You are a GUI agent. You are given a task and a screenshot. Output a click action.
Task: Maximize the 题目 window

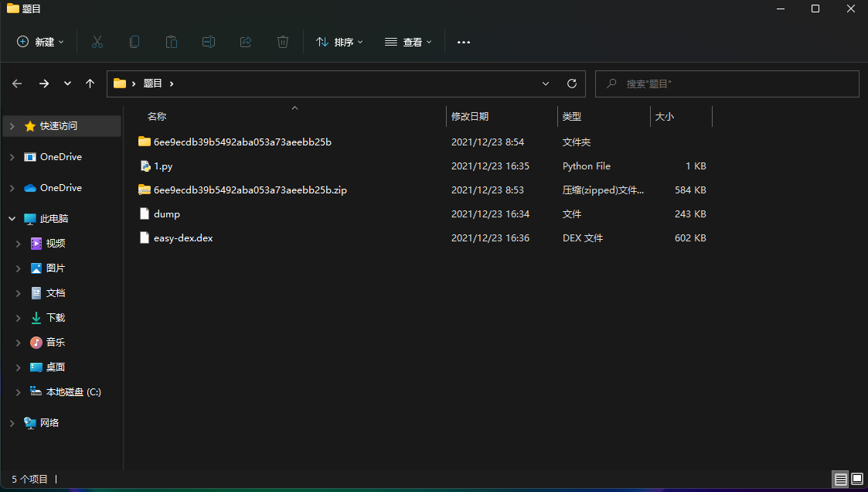coord(815,9)
